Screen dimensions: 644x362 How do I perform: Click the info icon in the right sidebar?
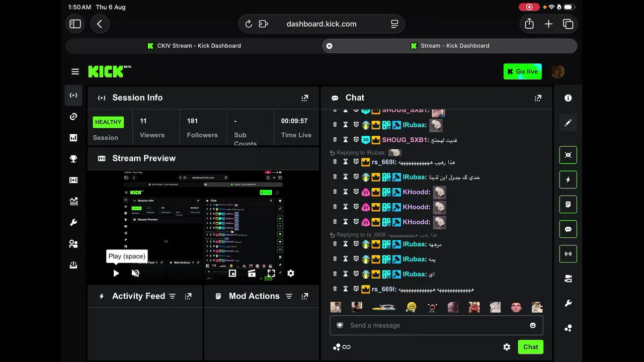[x=568, y=98]
